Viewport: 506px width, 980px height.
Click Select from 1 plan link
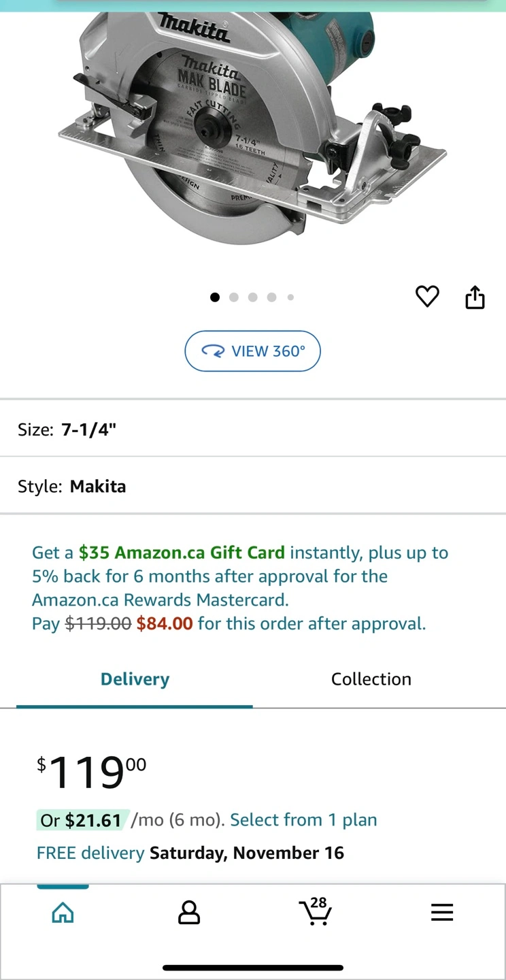(303, 820)
